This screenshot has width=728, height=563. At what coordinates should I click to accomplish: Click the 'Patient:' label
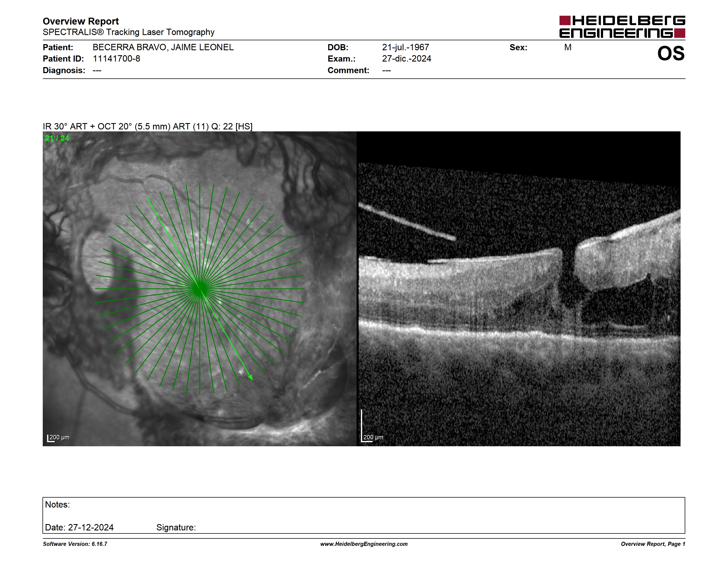coord(58,47)
